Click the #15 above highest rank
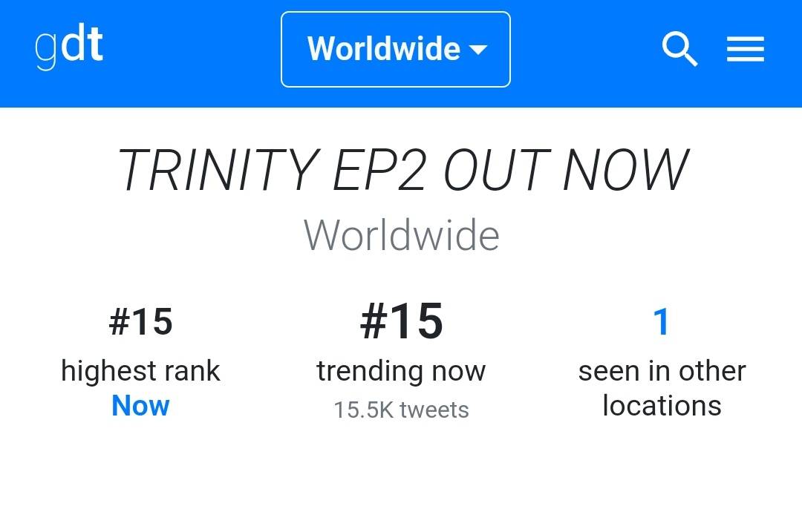Screen dimensions: 802x532 point(140,322)
